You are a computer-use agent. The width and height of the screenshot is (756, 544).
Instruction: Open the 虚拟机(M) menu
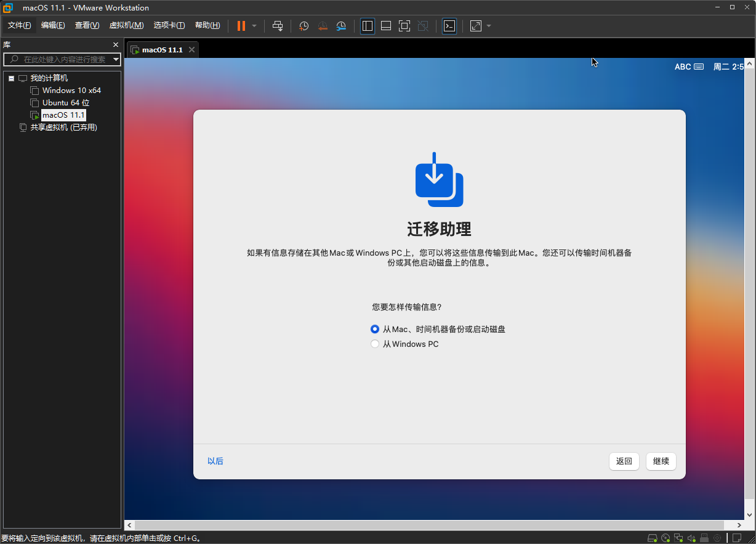126,25
